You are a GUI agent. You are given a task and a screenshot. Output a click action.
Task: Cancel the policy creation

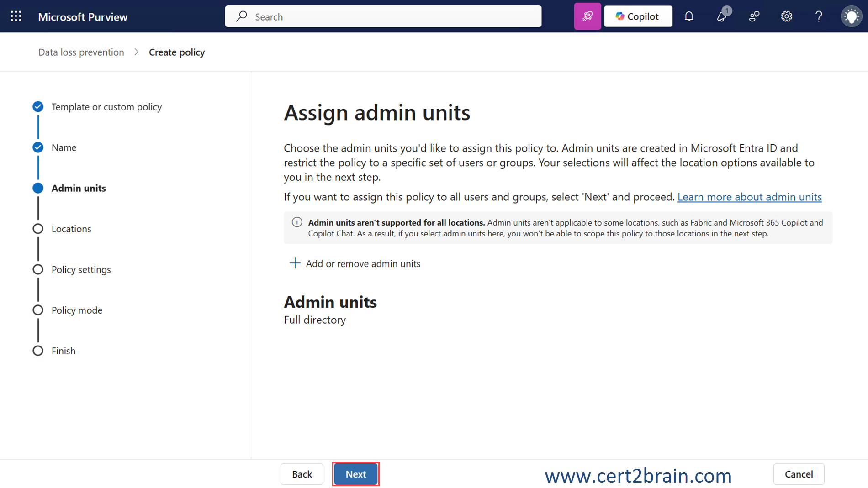click(799, 474)
